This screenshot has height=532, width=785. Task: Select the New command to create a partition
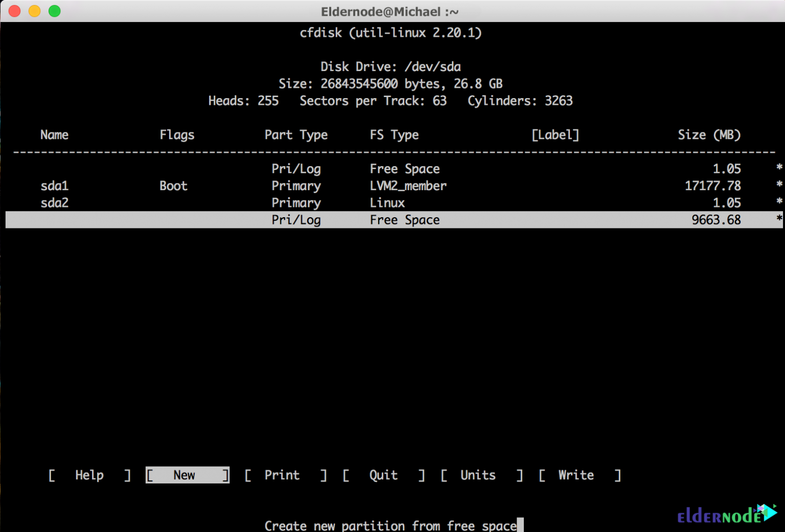point(186,475)
